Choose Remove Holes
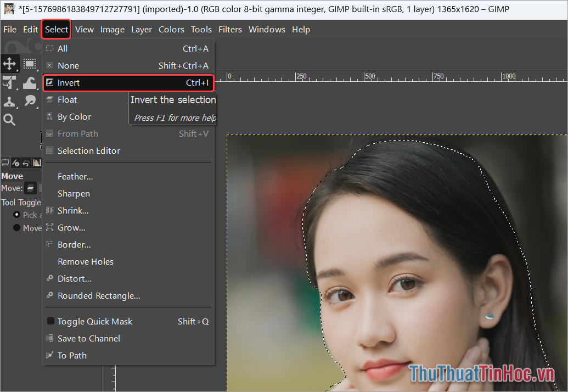Image resolution: width=568 pixels, height=392 pixels. (128, 261)
